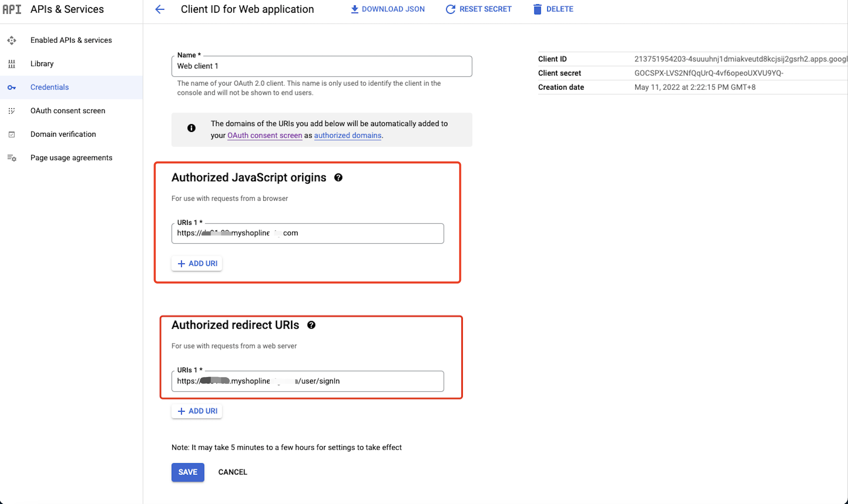Follow the authorized domains link
The image size is (848, 504).
pos(347,135)
